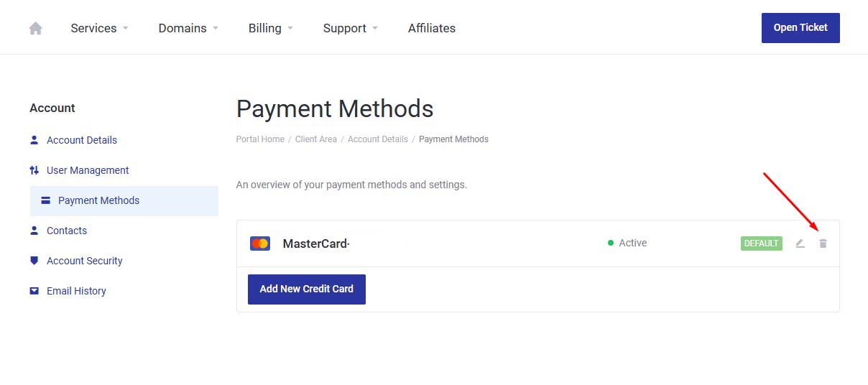Click the Account Details person icon

point(34,140)
